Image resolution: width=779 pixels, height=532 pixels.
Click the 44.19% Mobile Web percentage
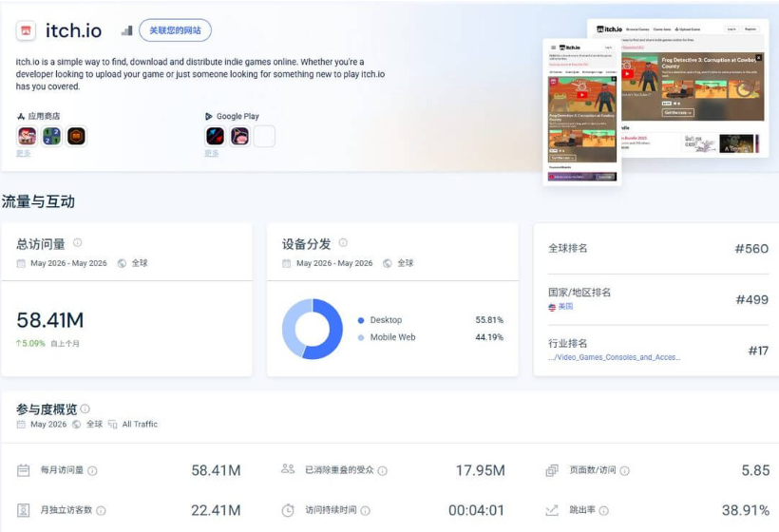[x=489, y=337]
